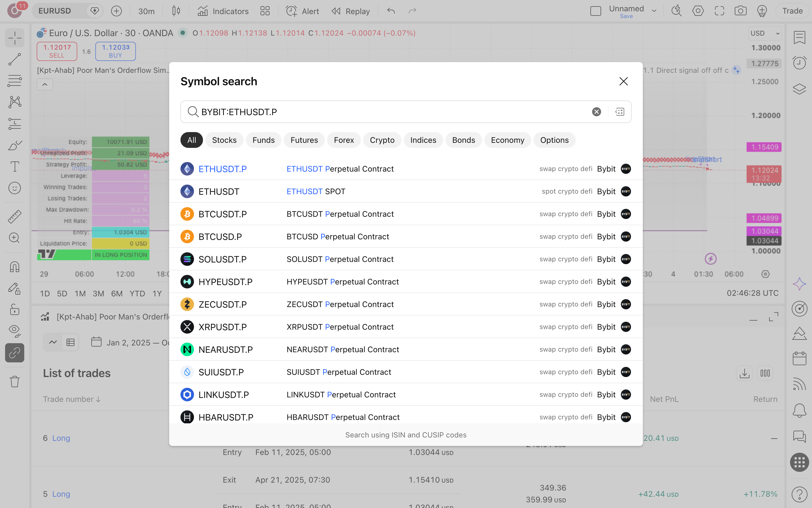Start bar Replay mode
This screenshot has height=508, width=812.
pyautogui.click(x=351, y=11)
